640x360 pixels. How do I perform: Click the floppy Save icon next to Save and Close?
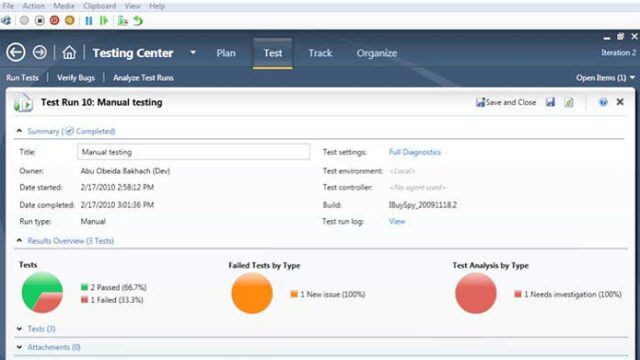[x=550, y=102]
